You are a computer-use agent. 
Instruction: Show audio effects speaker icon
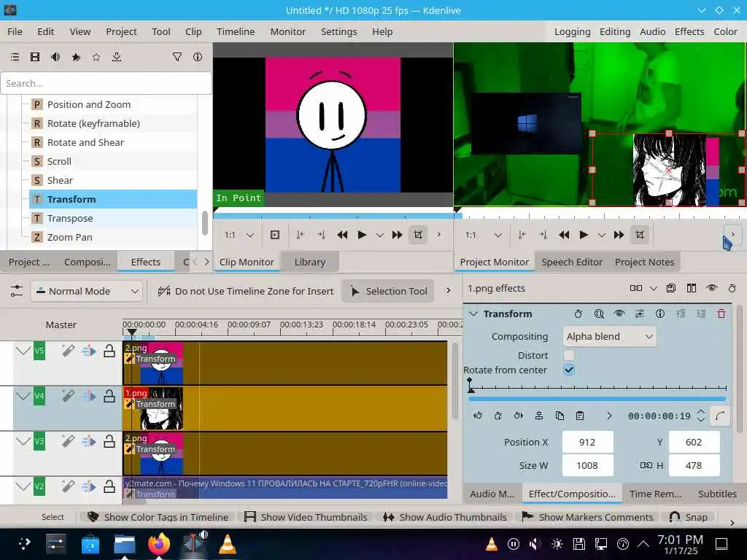coord(55,57)
